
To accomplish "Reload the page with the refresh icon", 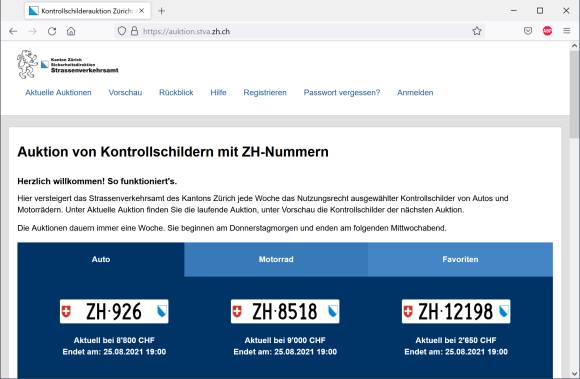I will pyautogui.click(x=52, y=31).
